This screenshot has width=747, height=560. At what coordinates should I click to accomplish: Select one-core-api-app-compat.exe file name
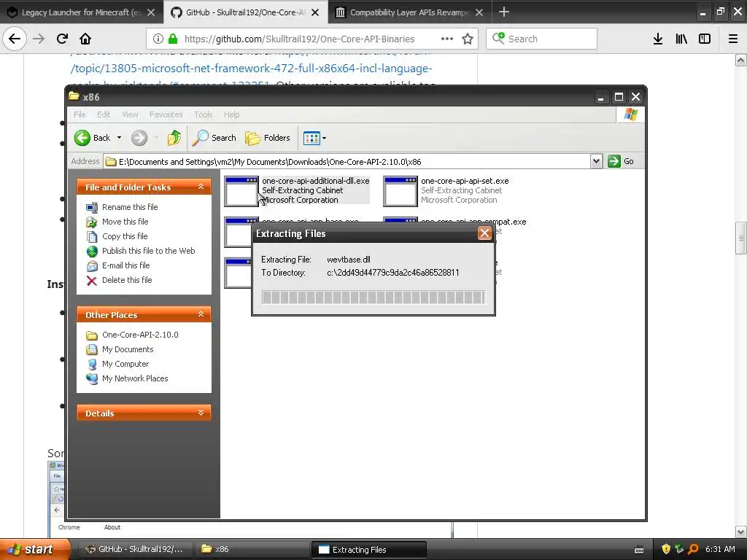click(473, 222)
